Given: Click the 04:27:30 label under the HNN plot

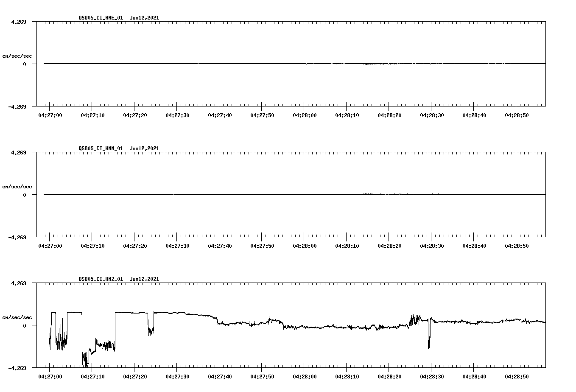Looking at the screenshot, I should coord(177,246).
